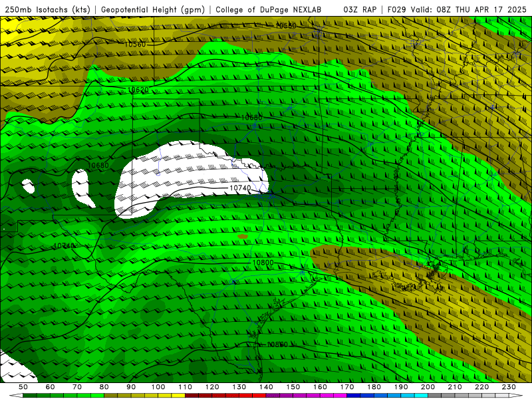Click 'College of DuPage NEXLAB' header text
The image size is (532, 399).
tap(269, 10)
